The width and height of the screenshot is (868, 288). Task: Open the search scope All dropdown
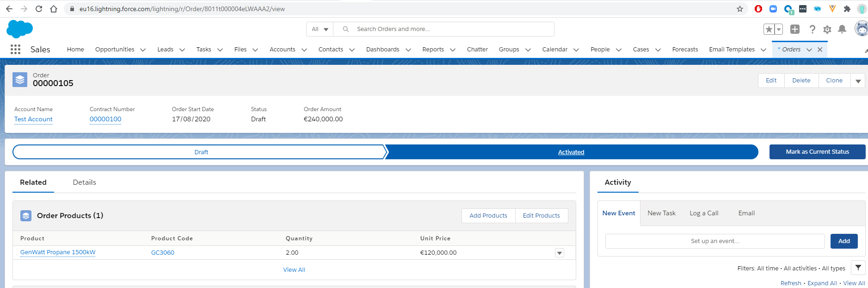pyautogui.click(x=320, y=29)
